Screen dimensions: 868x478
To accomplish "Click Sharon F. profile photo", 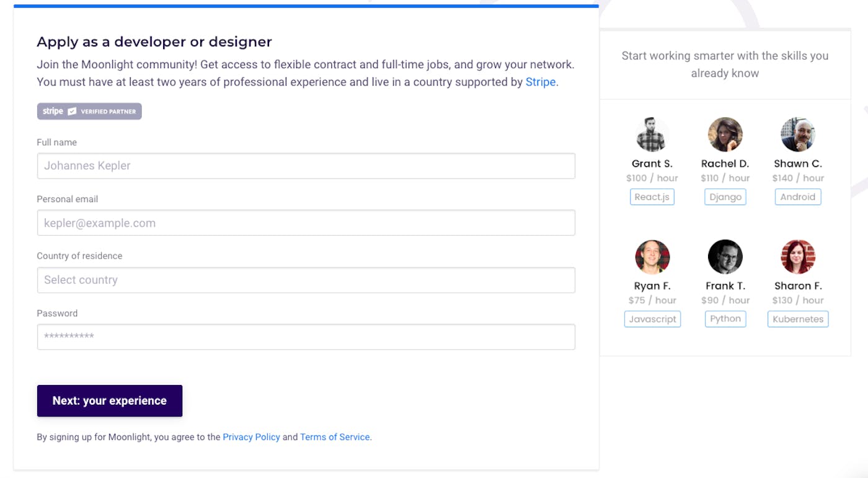I will [x=798, y=257].
